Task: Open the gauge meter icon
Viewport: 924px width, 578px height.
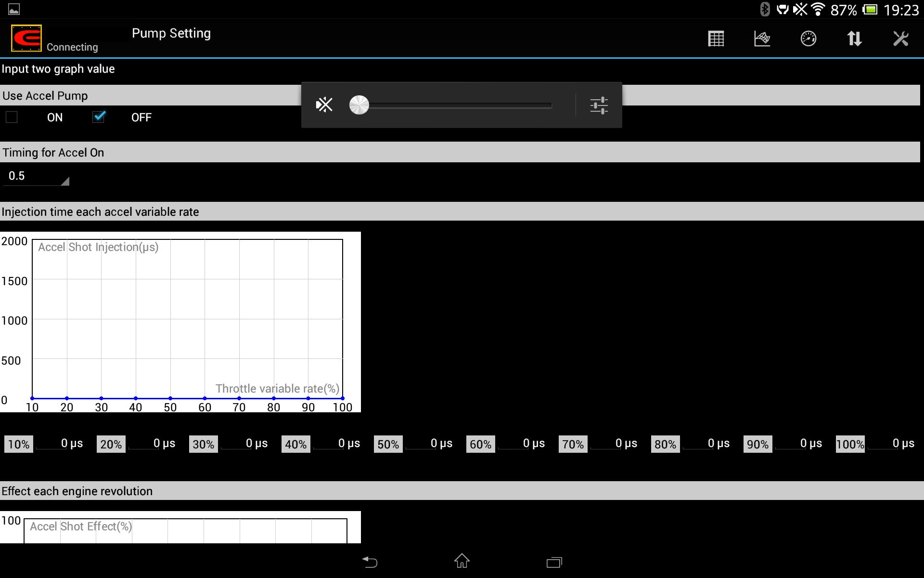Action: tap(808, 39)
